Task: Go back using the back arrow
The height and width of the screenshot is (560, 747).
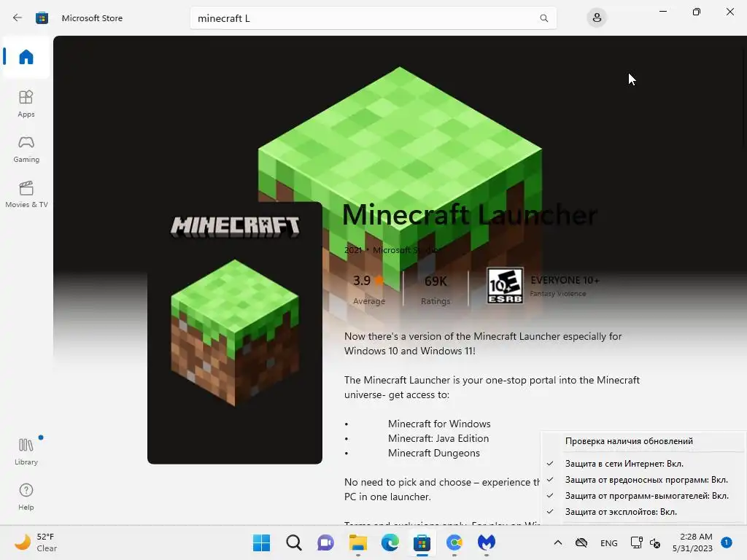Action: (18, 18)
